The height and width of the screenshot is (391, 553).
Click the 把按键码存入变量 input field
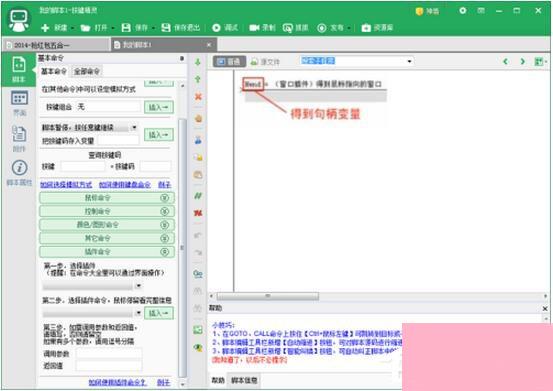click(118, 140)
